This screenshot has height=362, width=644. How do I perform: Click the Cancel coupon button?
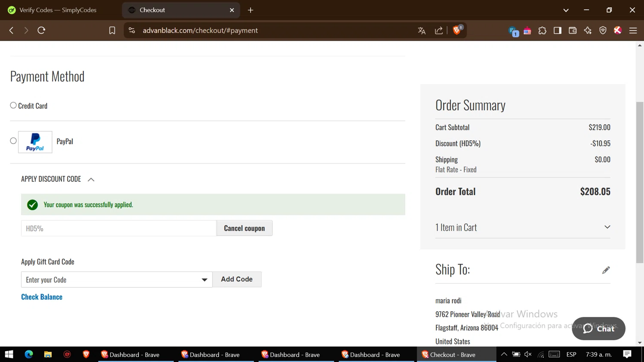(x=244, y=228)
